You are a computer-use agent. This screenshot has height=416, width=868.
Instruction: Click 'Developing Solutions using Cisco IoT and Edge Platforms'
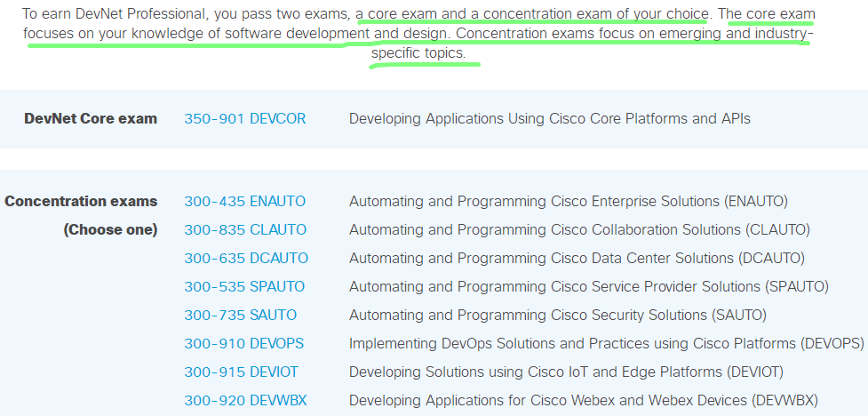click(566, 372)
